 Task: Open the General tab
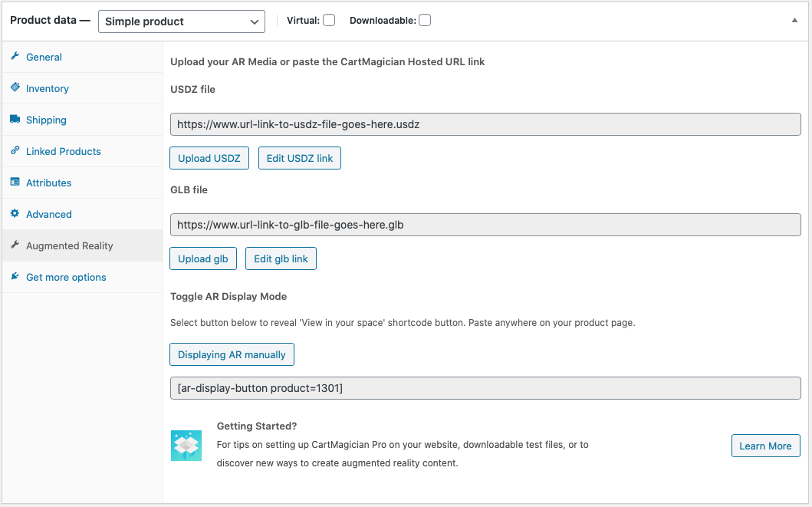82,57
